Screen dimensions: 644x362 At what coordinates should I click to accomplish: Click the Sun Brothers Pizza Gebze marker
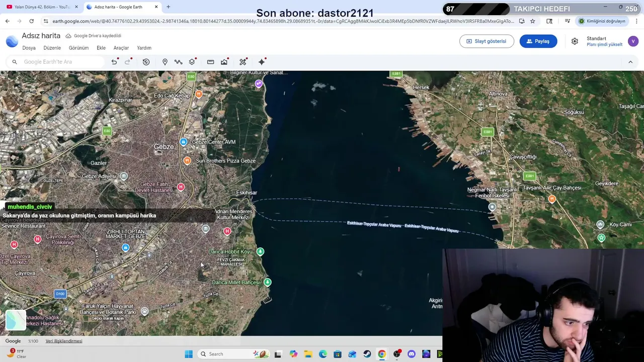point(187,161)
